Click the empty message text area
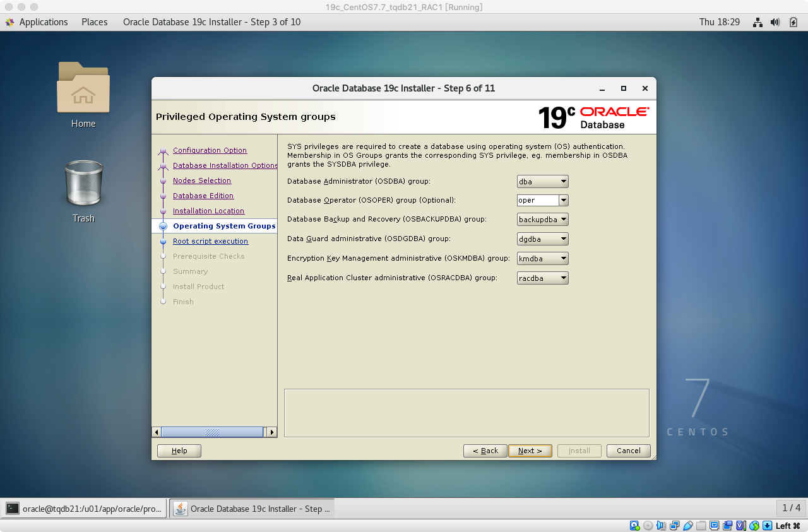Viewport: 808px width, 532px height. (466, 413)
